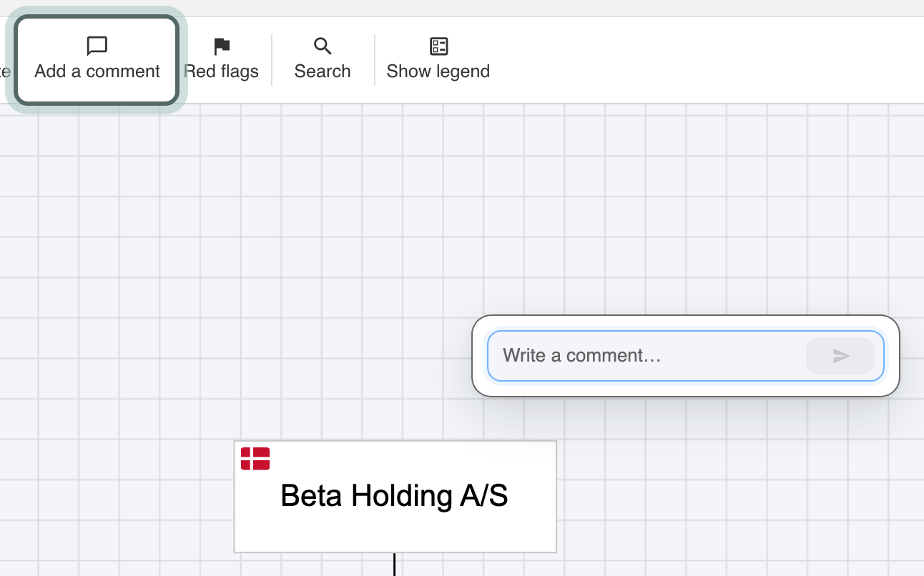Send the comment with the arrow button
Viewport: 924px width, 576px height.
click(x=840, y=356)
